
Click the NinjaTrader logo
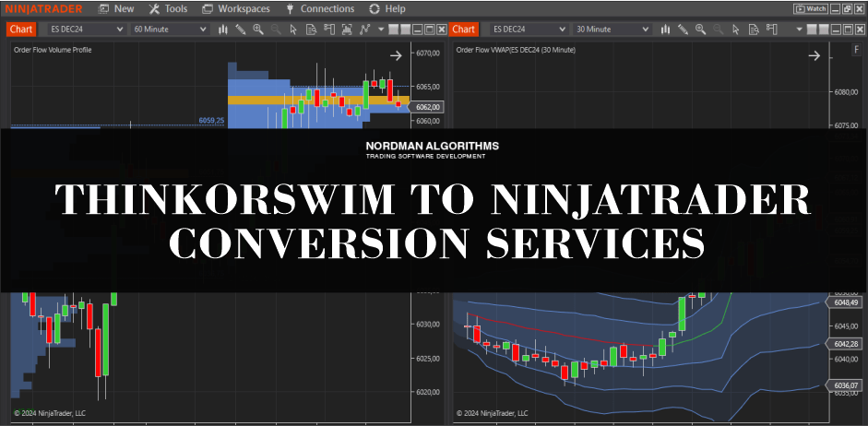click(x=43, y=9)
